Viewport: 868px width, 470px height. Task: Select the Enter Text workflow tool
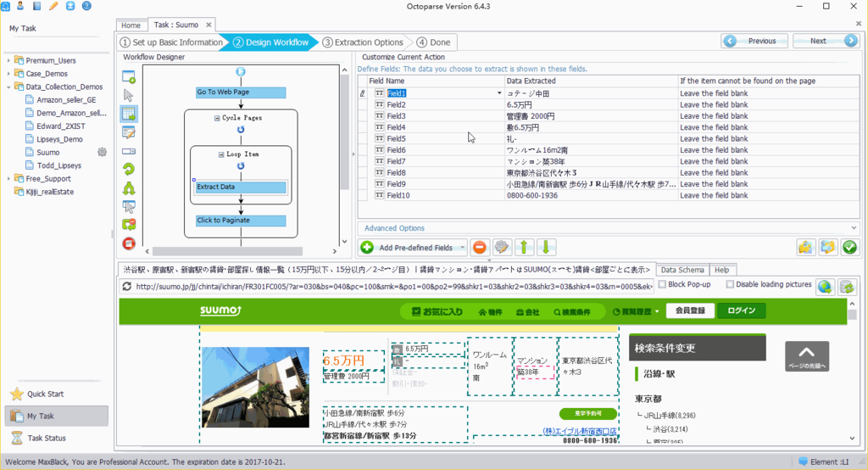[129, 132]
